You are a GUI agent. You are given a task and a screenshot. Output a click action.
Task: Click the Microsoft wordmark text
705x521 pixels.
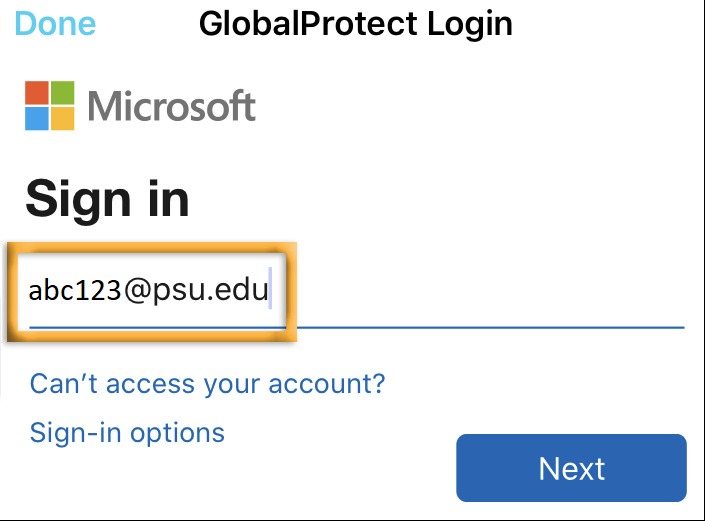(x=172, y=106)
